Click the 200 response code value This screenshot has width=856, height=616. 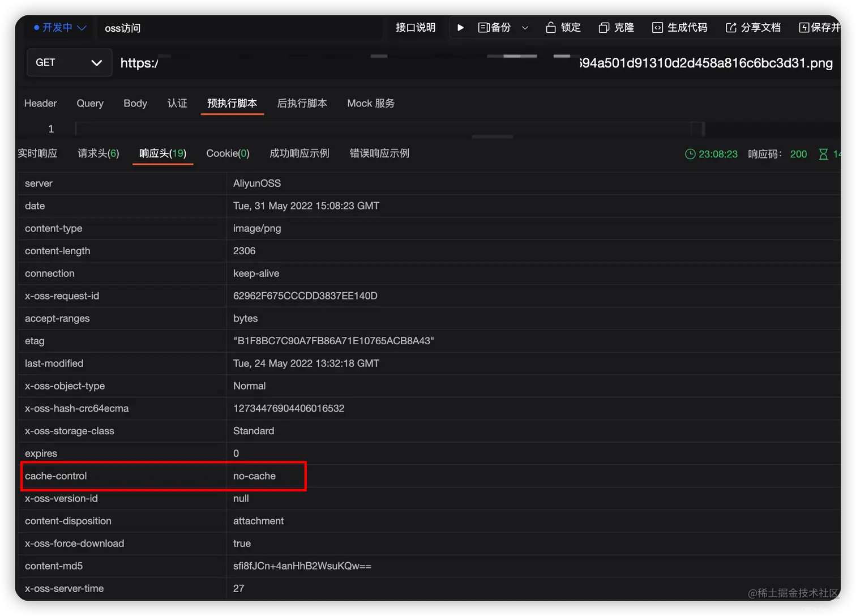click(798, 154)
